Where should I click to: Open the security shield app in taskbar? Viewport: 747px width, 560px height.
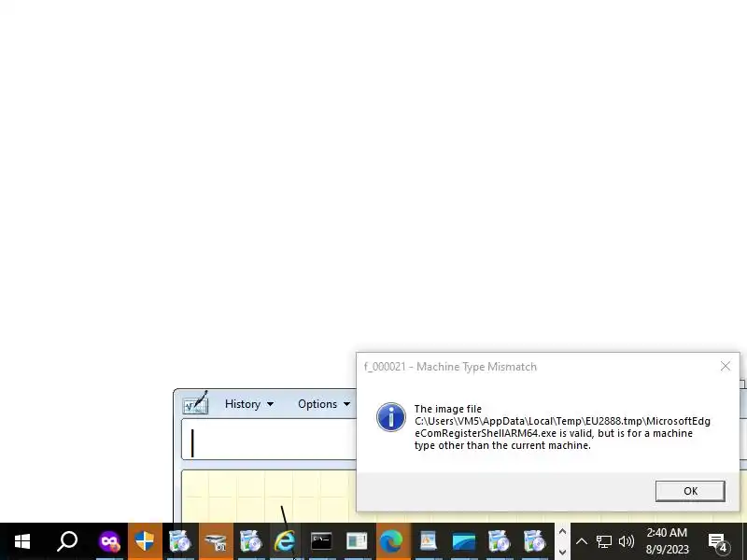click(x=145, y=541)
